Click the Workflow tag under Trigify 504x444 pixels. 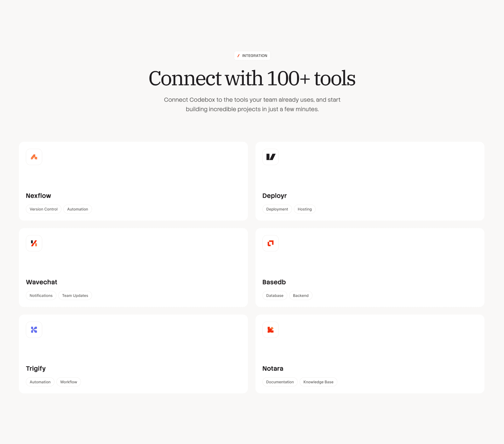pos(69,382)
